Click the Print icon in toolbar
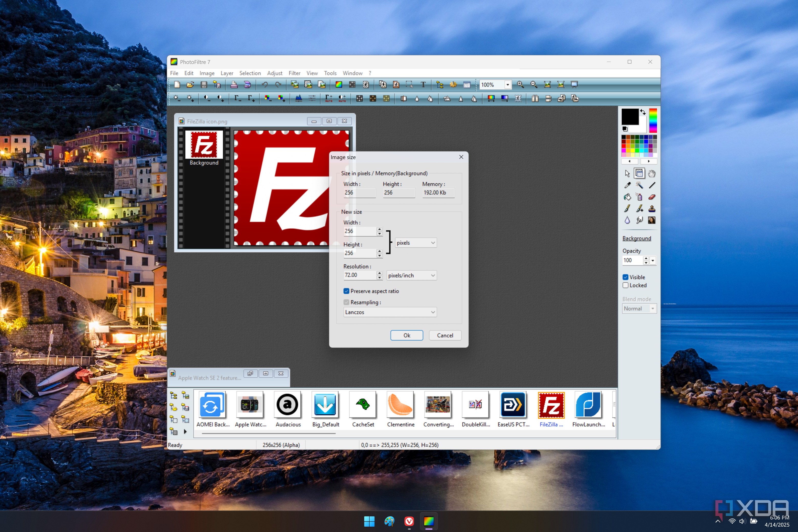Screen dimensions: 798x532 [234, 84]
